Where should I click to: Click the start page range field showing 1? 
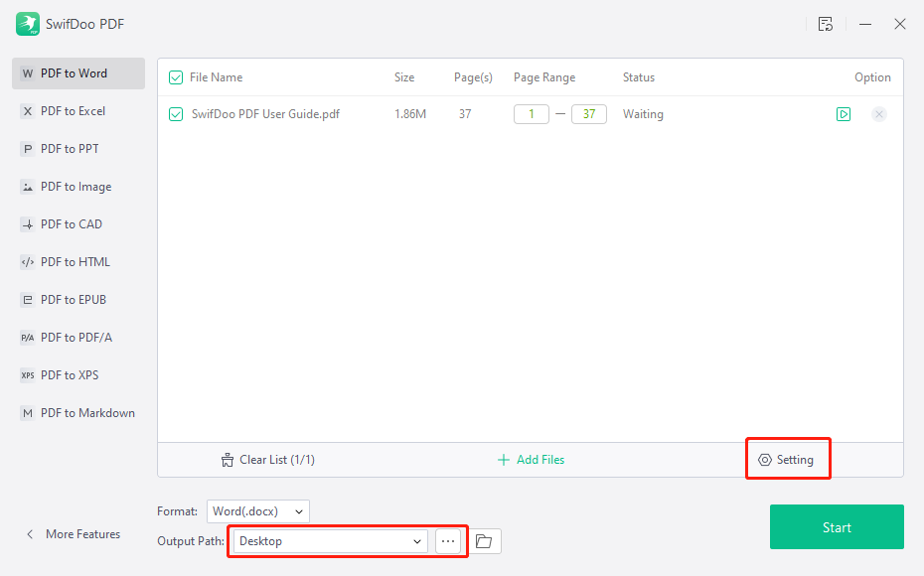tap(531, 114)
